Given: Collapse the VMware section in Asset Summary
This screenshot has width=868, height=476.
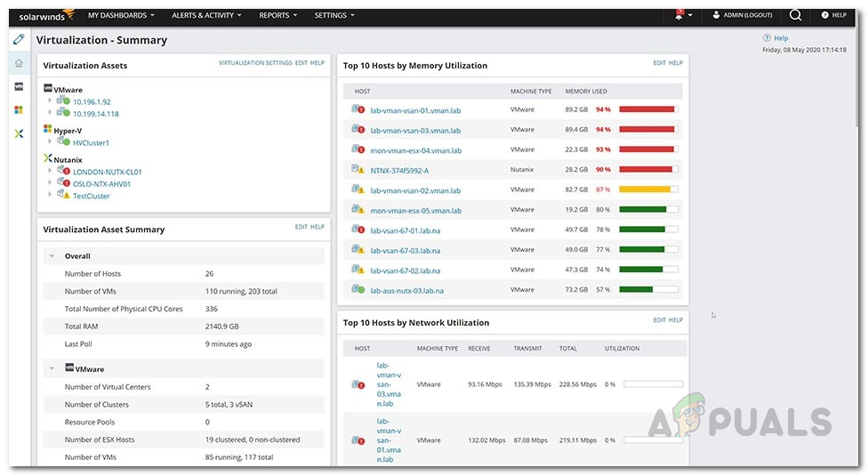Looking at the screenshot, I should click(x=52, y=368).
